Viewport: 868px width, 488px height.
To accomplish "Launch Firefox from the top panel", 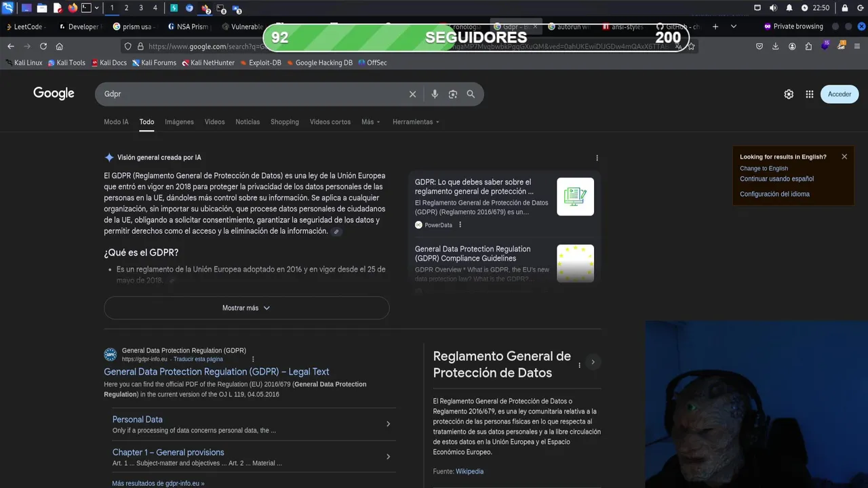I will coord(73,8).
